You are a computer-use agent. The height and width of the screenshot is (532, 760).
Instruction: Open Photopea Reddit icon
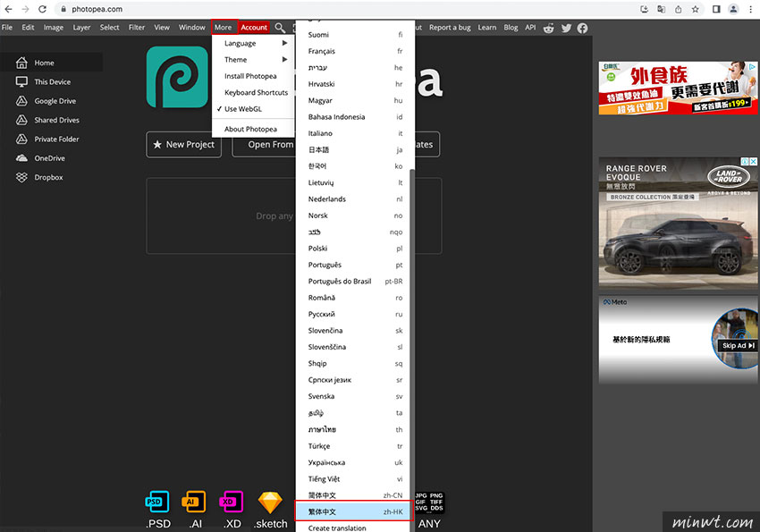tap(548, 28)
